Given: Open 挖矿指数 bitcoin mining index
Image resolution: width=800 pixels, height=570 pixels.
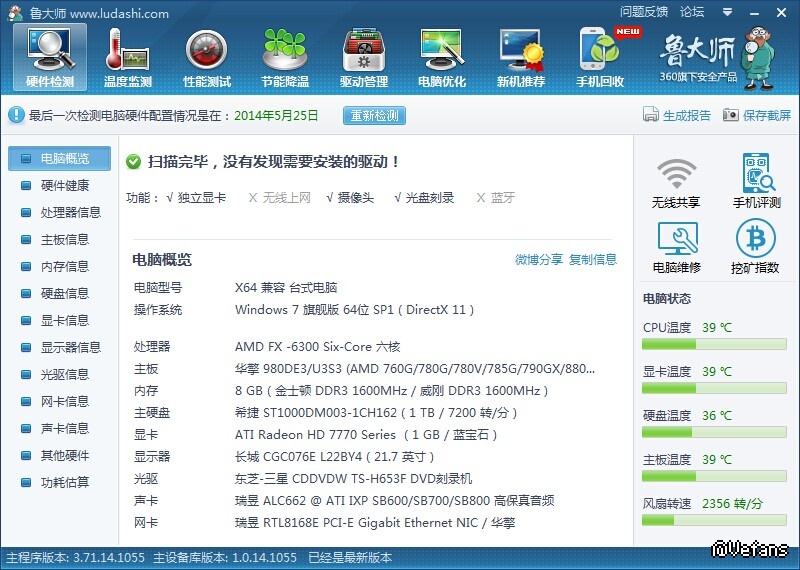Looking at the screenshot, I should click(756, 247).
